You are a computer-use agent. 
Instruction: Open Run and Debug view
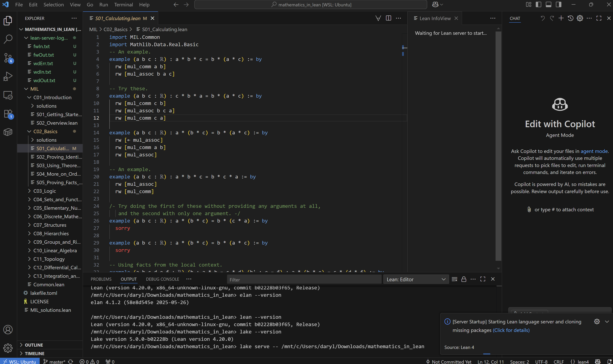pyautogui.click(x=8, y=76)
